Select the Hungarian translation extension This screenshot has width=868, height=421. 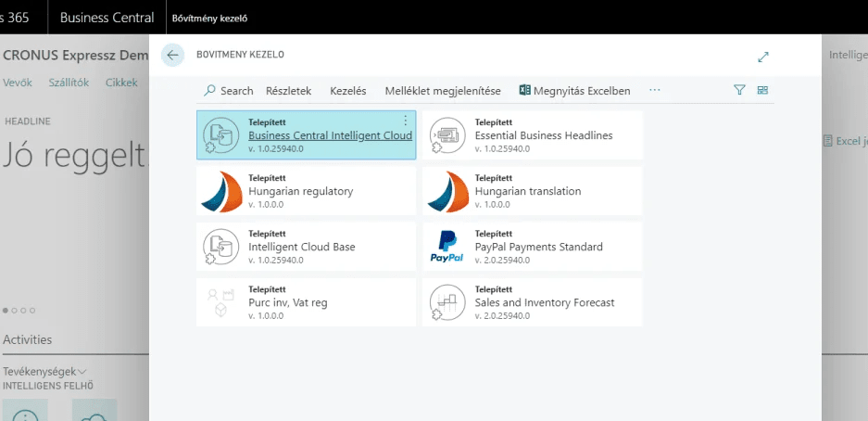[533, 191]
